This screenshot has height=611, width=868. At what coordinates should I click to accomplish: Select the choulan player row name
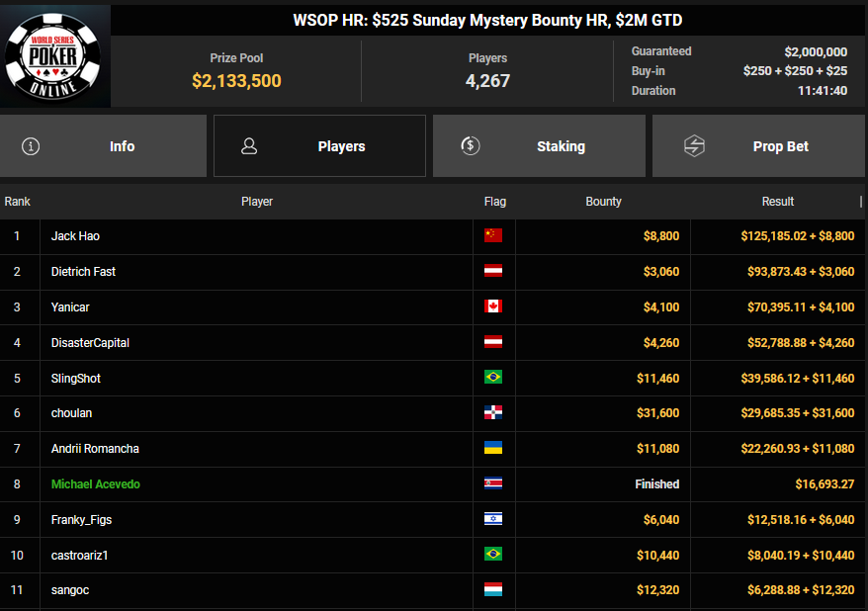tap(71, 413)
